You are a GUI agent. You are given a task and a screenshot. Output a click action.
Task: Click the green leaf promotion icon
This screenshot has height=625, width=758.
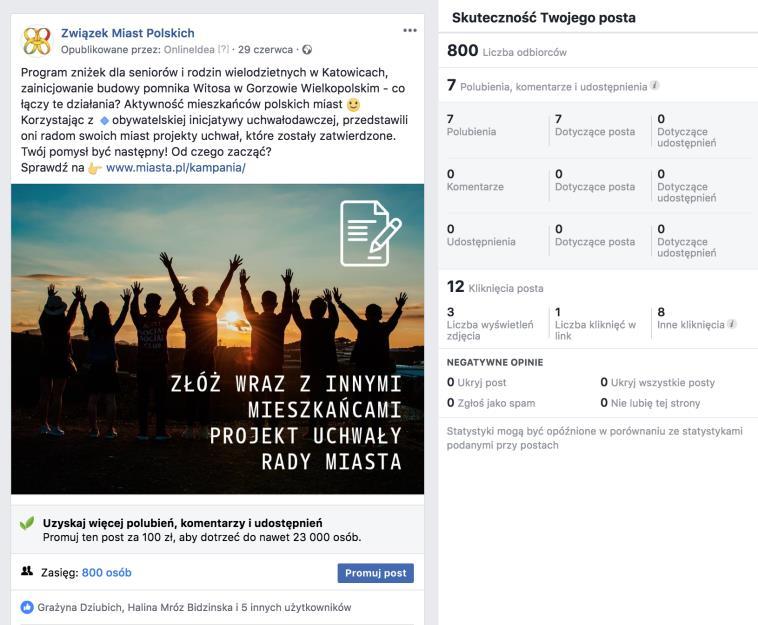(27, 523)
